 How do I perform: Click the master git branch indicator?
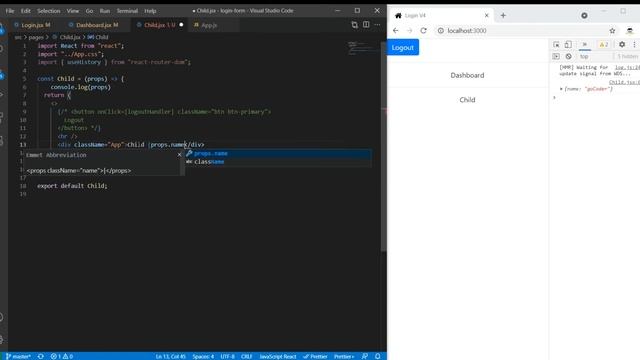(18, 356)
